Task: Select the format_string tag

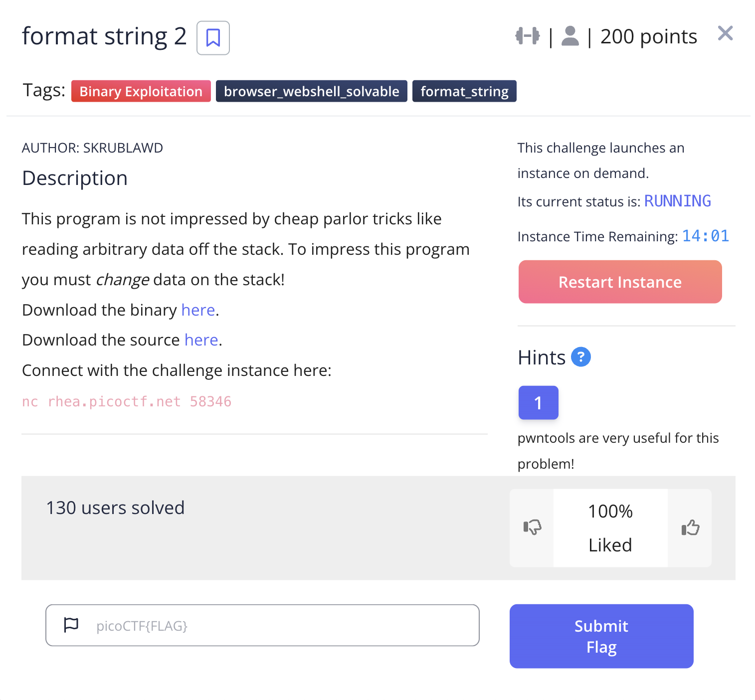Action: [464, 91]
